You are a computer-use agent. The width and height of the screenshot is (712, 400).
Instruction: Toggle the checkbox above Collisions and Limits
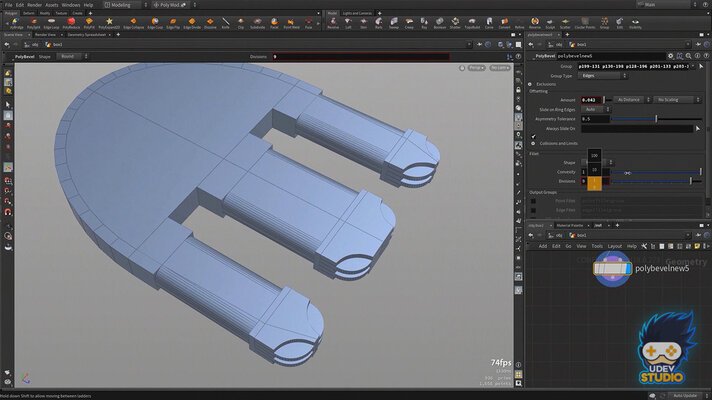[533, 136]
